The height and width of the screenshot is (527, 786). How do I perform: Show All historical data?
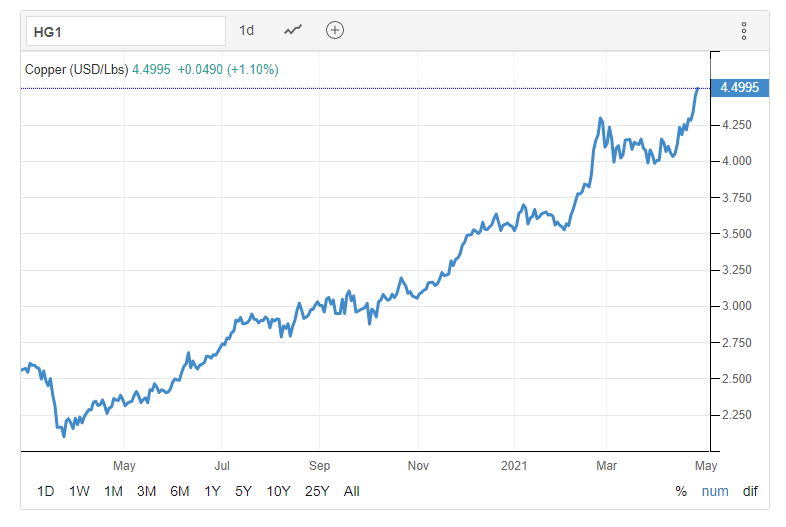pyautogui.click(x=351, y=491)
